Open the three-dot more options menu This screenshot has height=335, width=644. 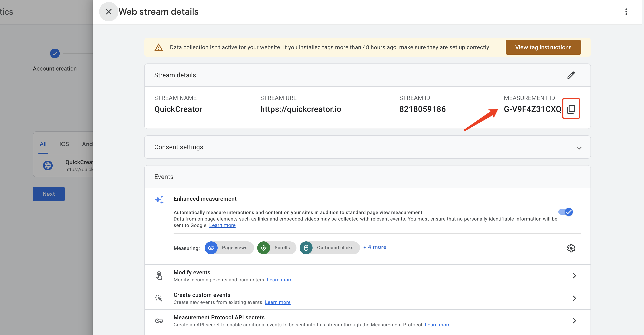pyautogui.click(x=626, y=12)
